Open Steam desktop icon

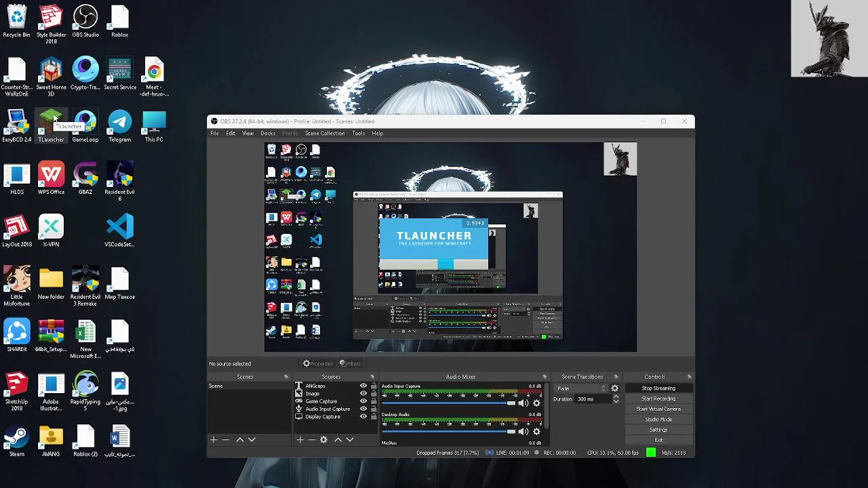point(17,441)
